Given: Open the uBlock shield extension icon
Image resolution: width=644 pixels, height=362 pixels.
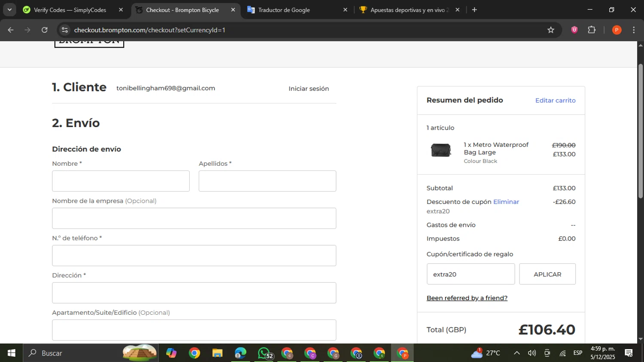Looking at the screenshot, I should click(x=574, y=30).
